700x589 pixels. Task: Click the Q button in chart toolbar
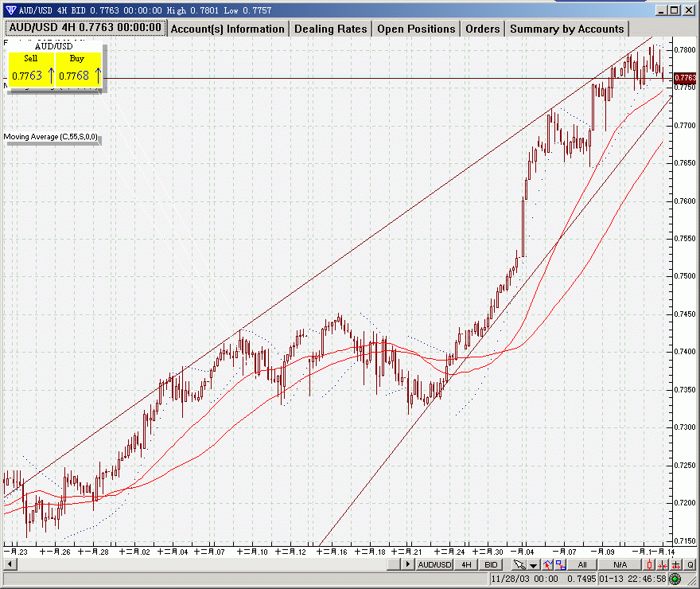tap(690, 565)
